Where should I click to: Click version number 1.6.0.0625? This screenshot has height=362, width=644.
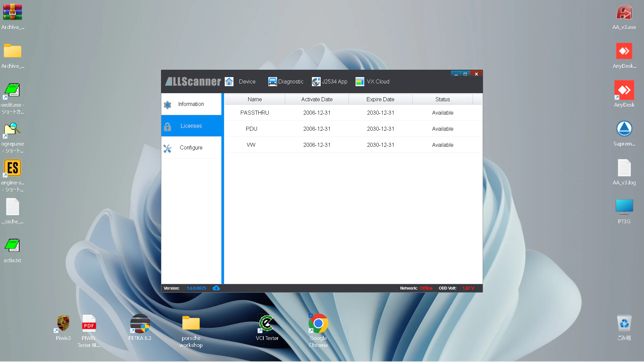[197, 288]
